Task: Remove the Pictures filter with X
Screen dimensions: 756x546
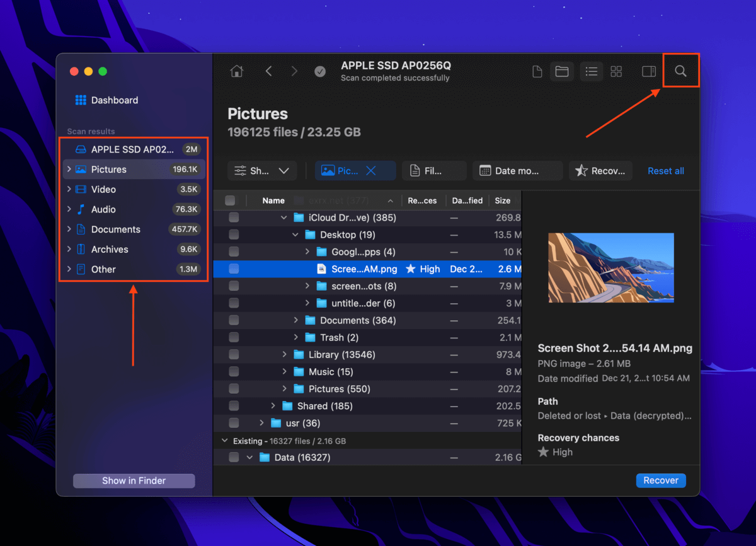Action: (x=370, y=171)
